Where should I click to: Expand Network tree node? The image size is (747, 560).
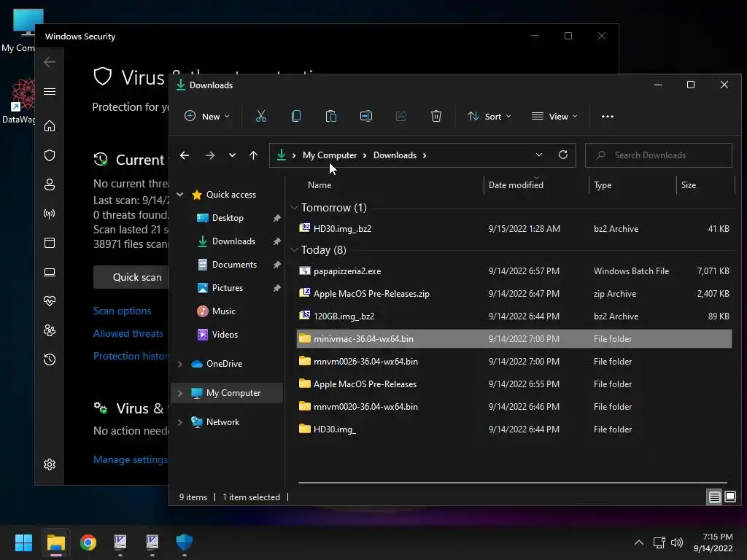[180, 422]
